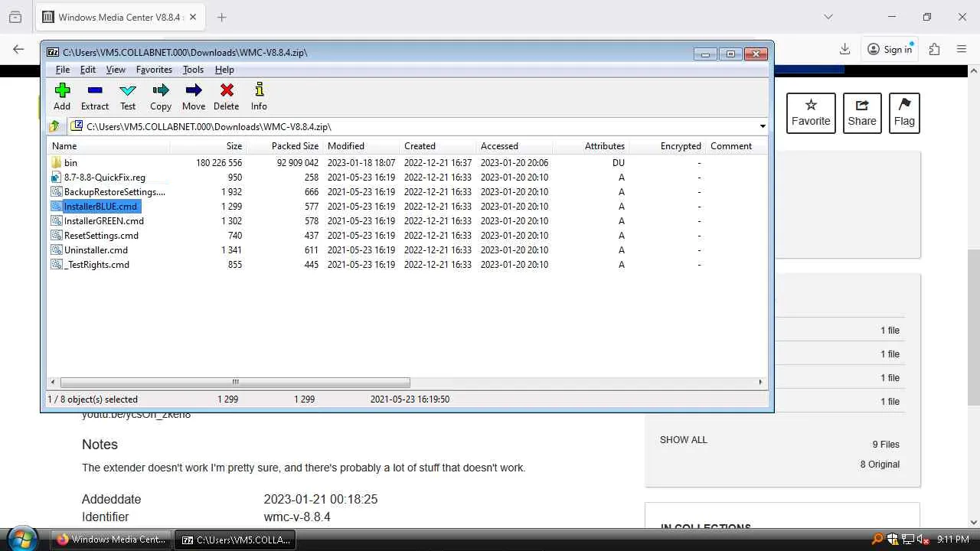This screenshot has height=551, width=980.
Task: Open the Firefox extensions puzzle icon
Action: [934, 49]
